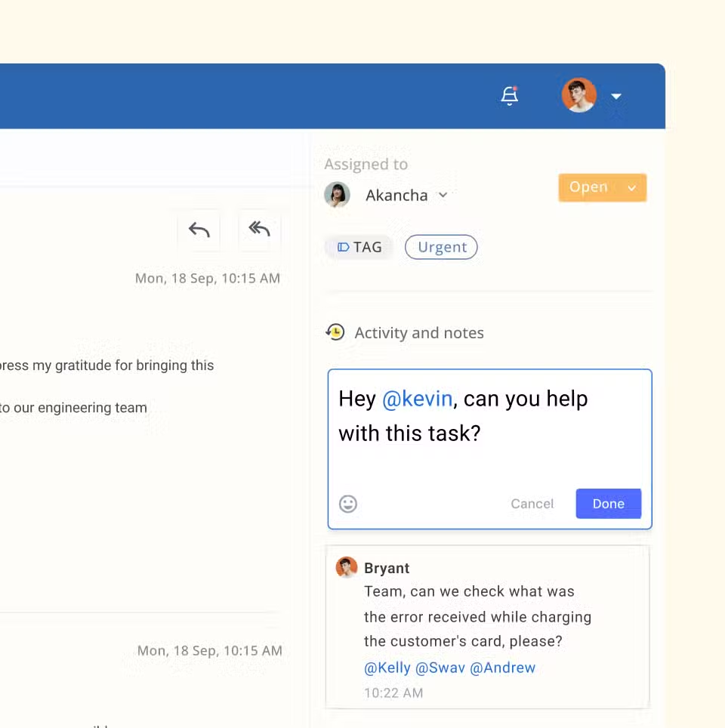Click your profile picture in the top bar

578,96
